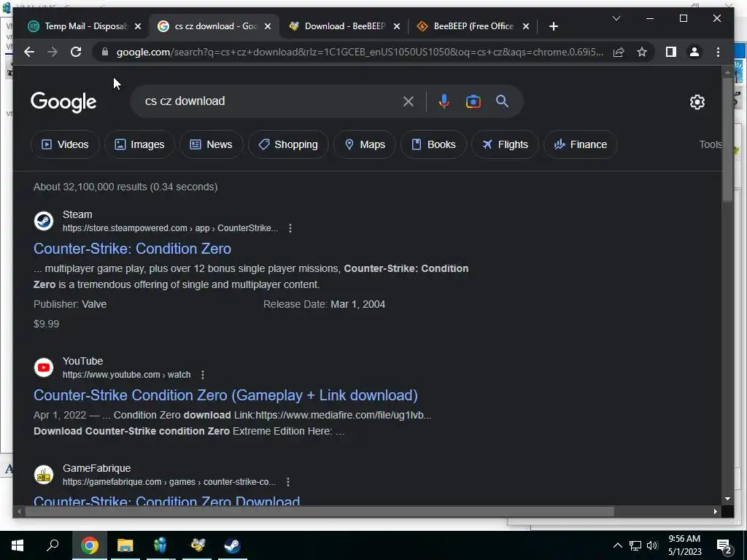Viewport: 747px width, 560px height.
Task: Reload the current page
Action: [x=76, y=52]
